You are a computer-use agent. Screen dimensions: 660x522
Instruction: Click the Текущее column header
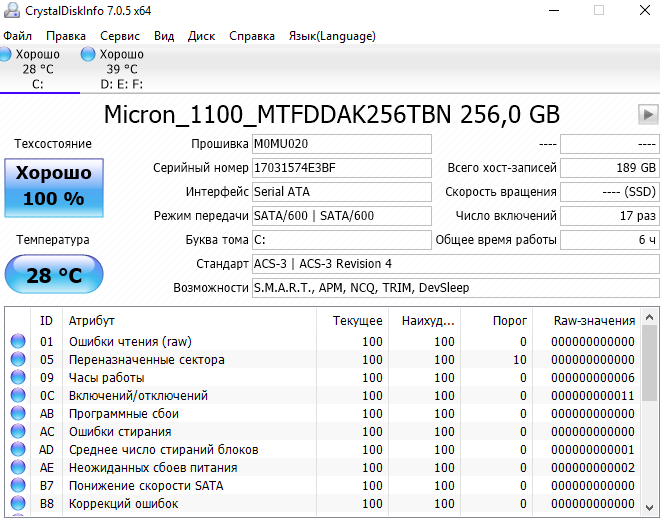coord(352,321)
